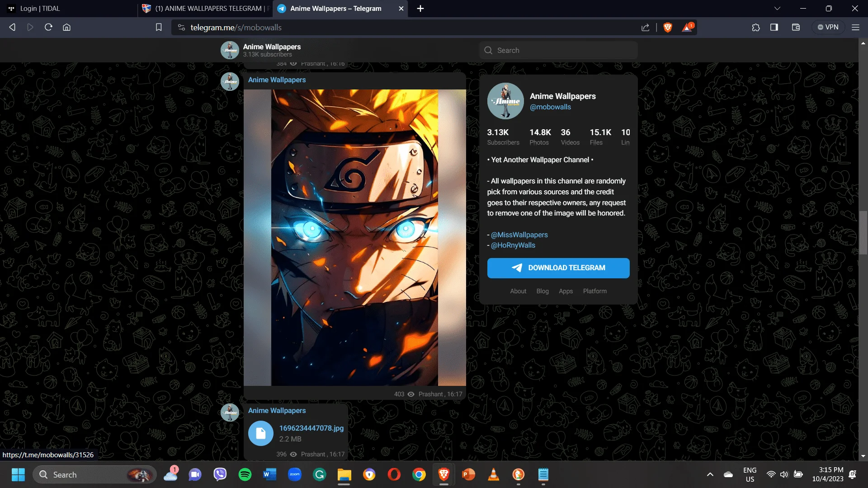Click the large channel avatar in info card

(x=505, y=101)
